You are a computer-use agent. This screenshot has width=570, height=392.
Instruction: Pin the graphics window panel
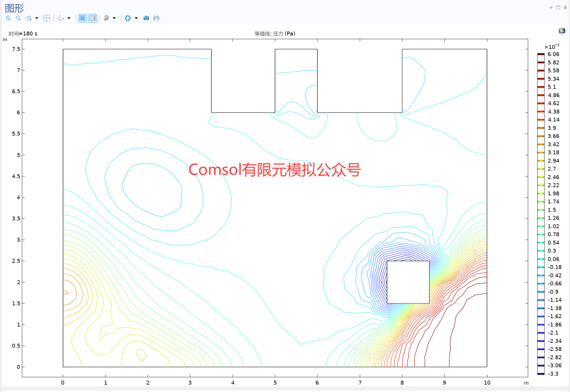(565, 7)
